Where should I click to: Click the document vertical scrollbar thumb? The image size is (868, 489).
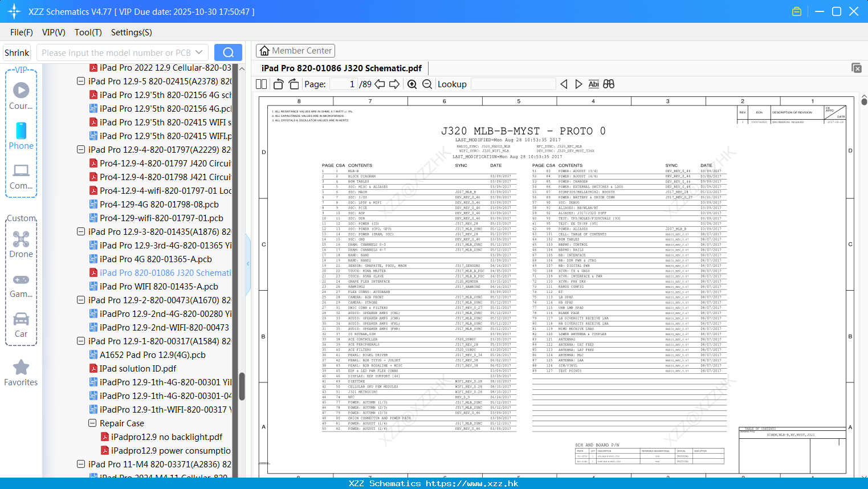pyautogui.click(x=864, y=101)
